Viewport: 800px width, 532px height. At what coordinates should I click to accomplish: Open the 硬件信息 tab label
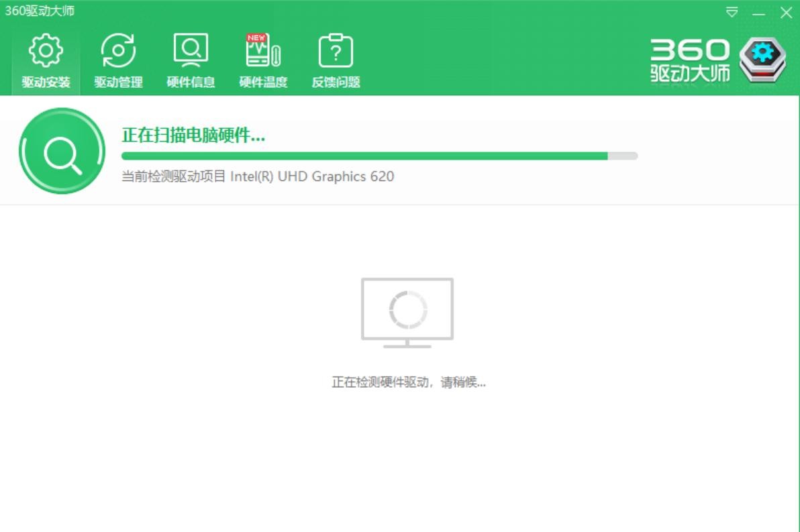(191, 83)
